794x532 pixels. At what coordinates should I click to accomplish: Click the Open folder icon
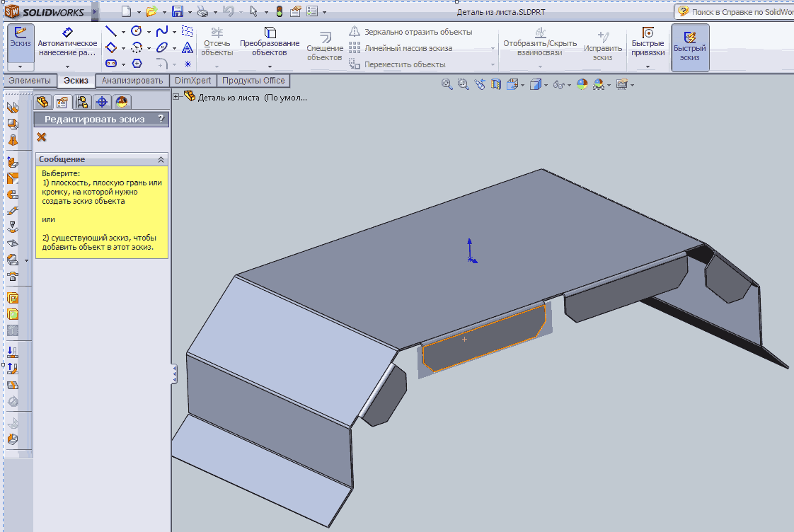[x=151, y=11]
